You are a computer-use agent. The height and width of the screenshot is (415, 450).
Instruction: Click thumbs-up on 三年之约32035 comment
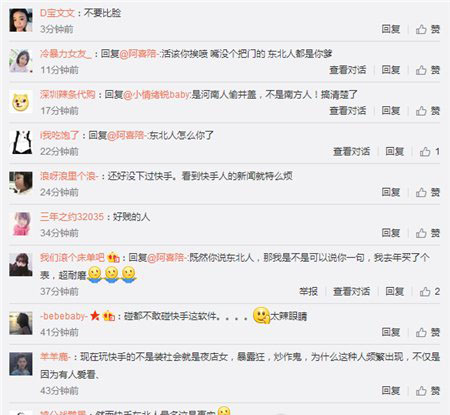pyautogui.click(x=427, y=233)
